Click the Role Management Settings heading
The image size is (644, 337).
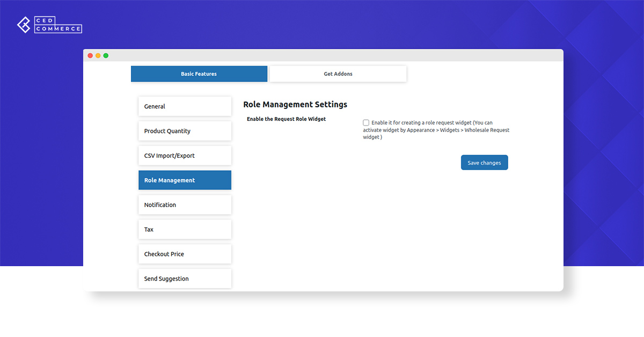(295, 105)
